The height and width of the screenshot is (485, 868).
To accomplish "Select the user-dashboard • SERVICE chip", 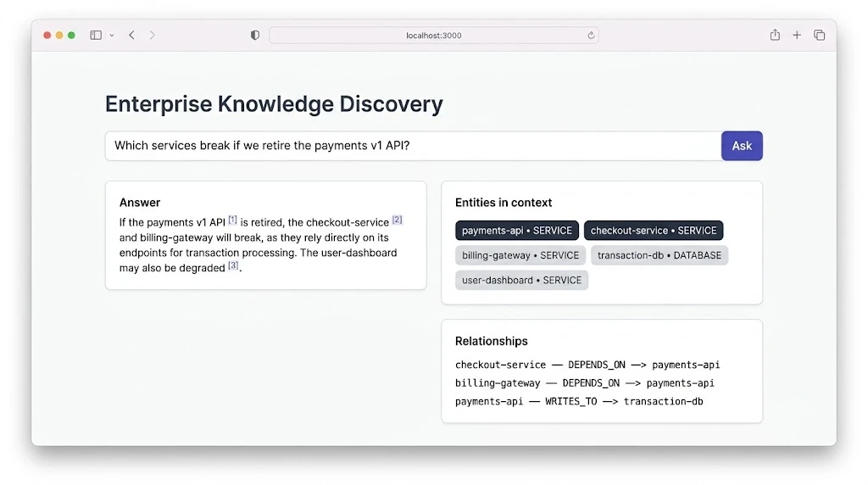I will pyautogui.click(x=521, y=280).
